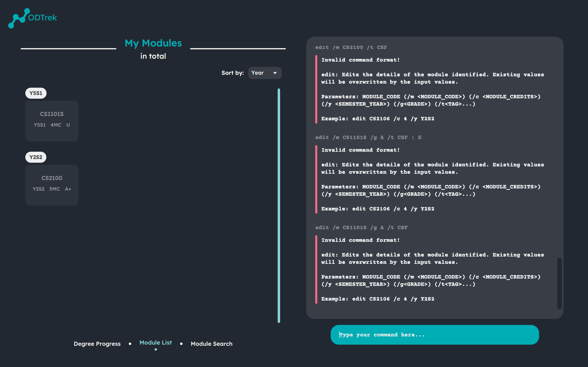
Task: Click the command output panel scrollbar
Action: coord(559,283)
